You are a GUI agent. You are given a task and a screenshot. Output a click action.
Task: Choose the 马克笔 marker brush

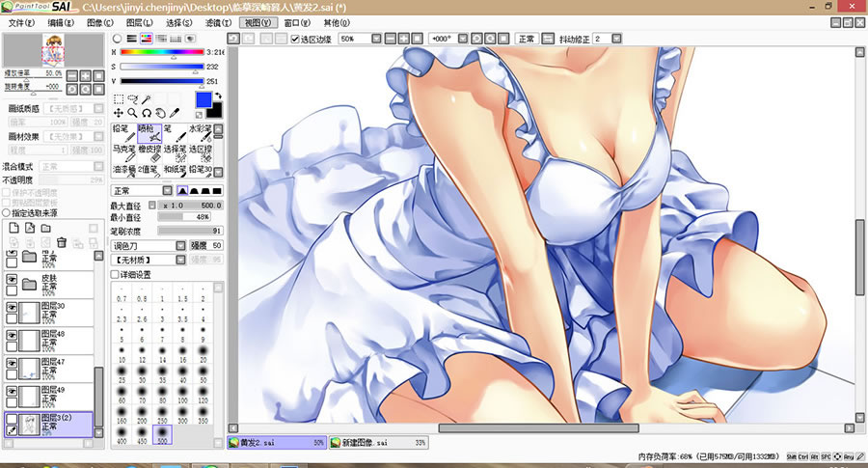(x=124, y=153)
